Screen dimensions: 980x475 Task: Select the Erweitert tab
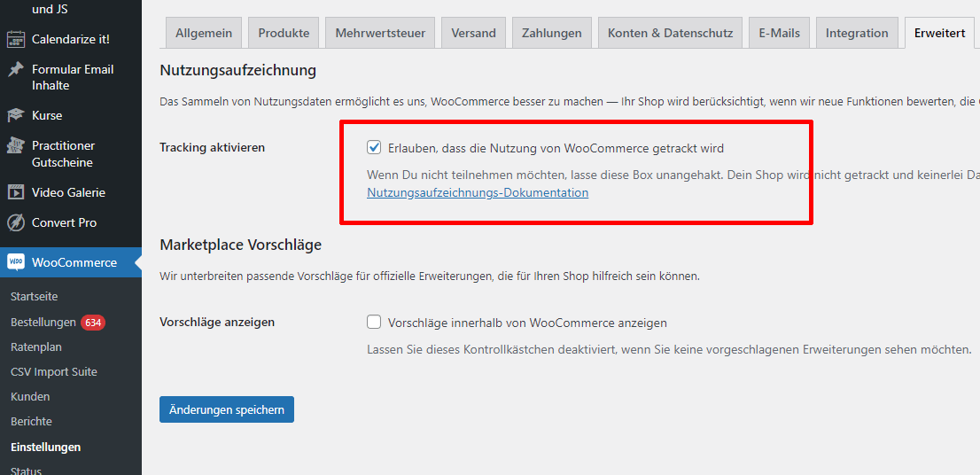(x=939, y=33)
